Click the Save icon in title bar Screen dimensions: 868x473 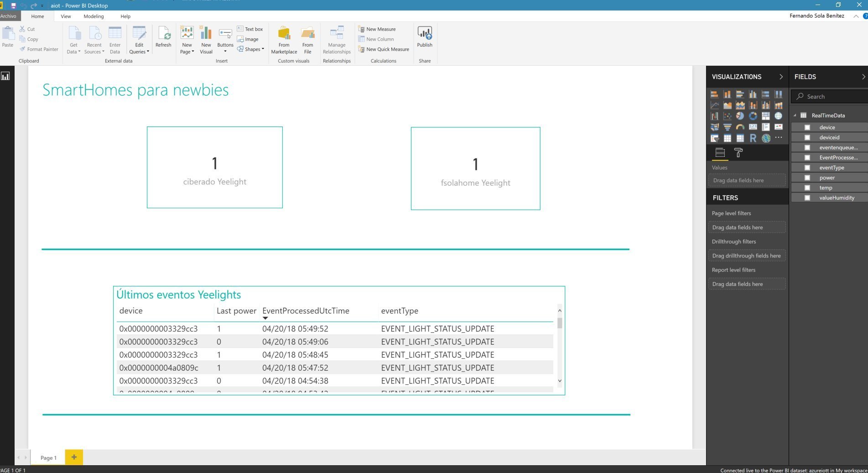(x=13, y=5)
